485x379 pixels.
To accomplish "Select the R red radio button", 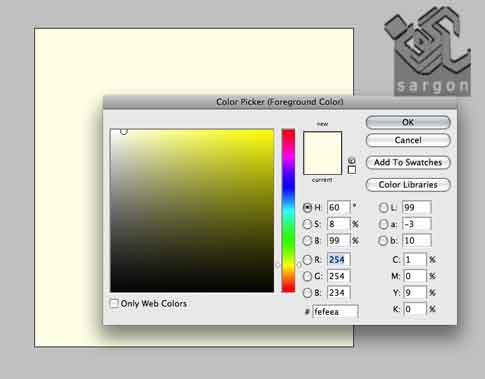I will (x=307, y=260).
